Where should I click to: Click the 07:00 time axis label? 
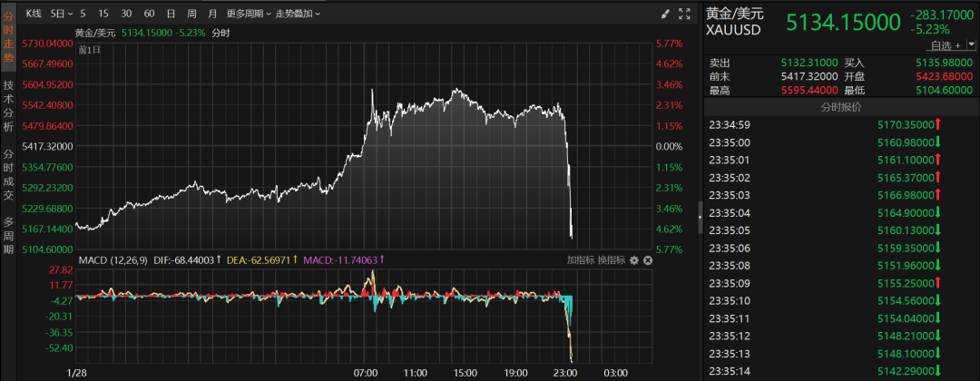tap(366, 373)
